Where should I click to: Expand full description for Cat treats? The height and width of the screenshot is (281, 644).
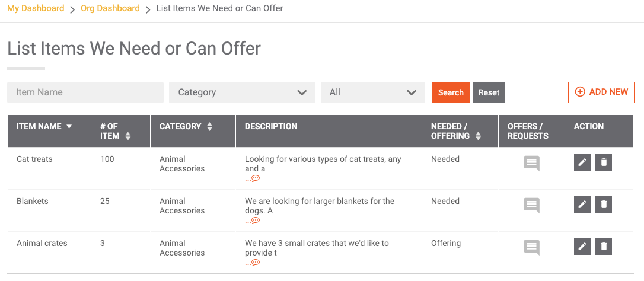[x=253, y=178]
